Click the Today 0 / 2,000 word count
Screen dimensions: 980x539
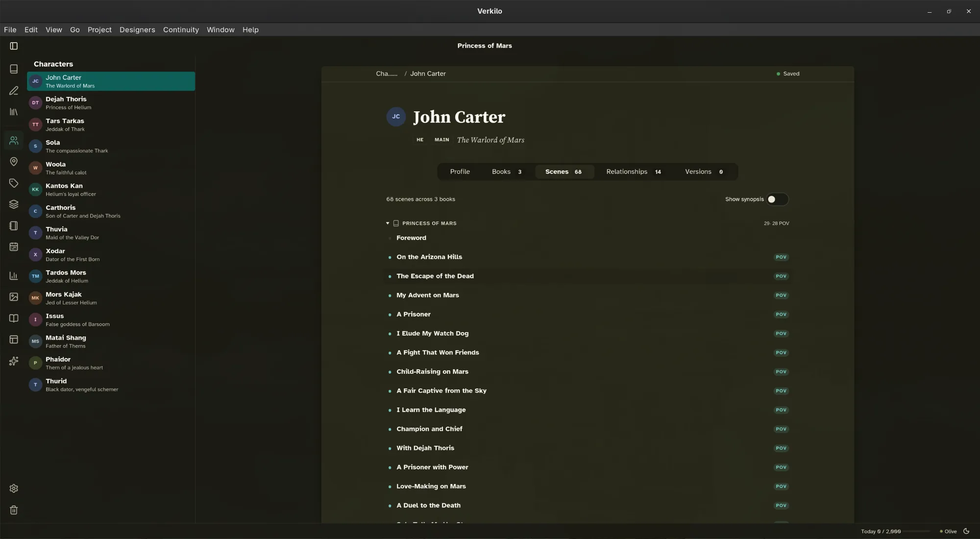pos(881,532)
